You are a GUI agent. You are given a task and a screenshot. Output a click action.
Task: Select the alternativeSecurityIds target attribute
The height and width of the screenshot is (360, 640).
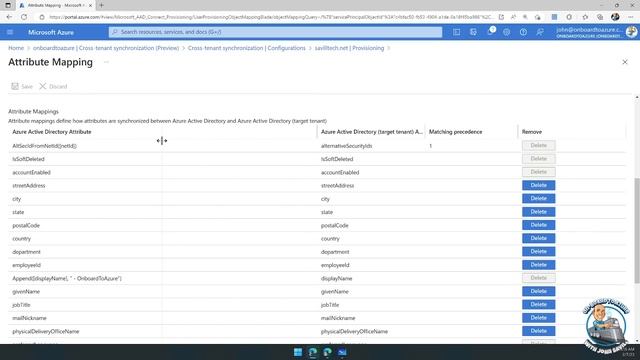347,146
